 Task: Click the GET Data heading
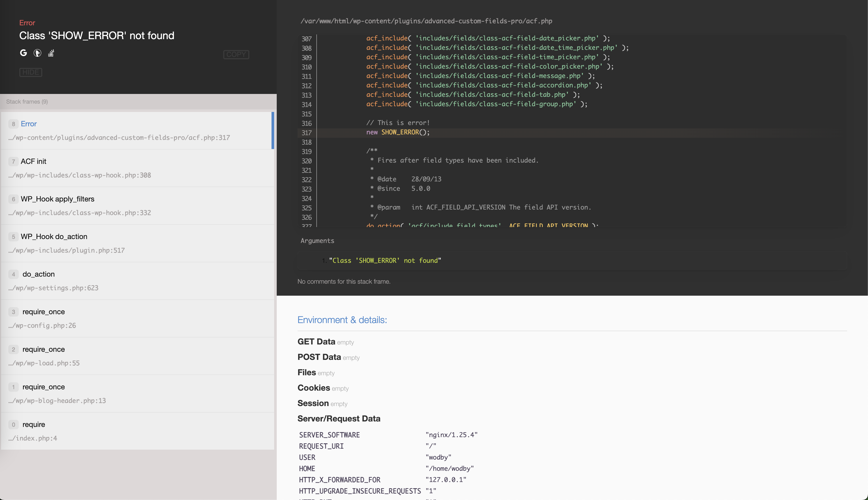coord(316,342)
